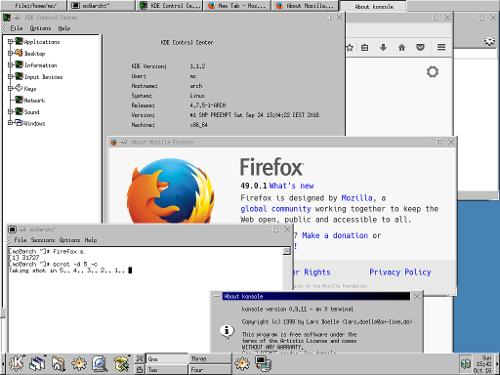Expand the Keys tree node

(x=10, y=88)
